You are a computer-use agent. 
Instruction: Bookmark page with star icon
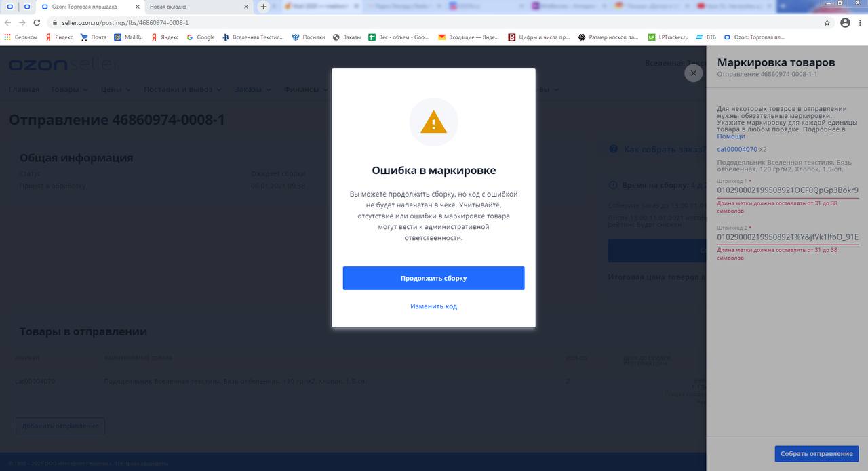tap(827, 22)
